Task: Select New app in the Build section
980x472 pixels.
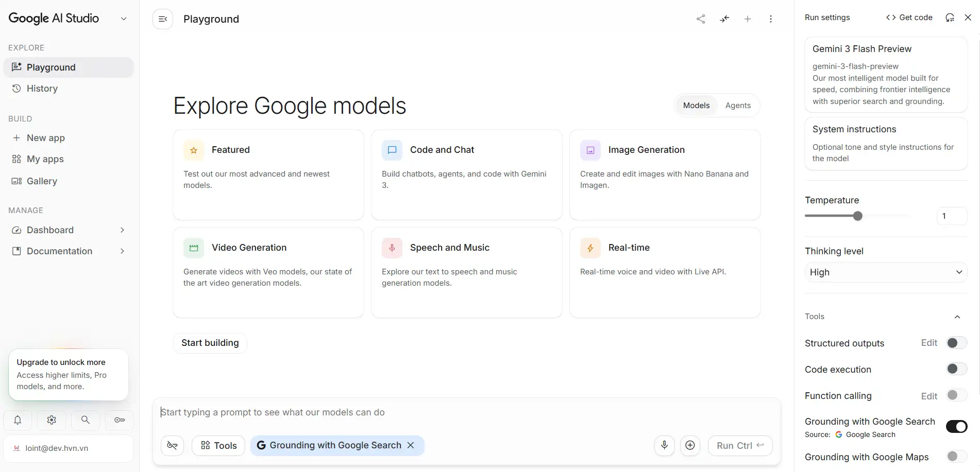Action: point(69,138)
